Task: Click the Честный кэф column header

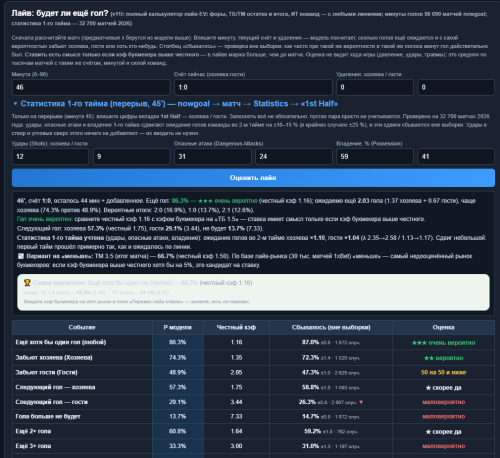Action: [236, 327]
